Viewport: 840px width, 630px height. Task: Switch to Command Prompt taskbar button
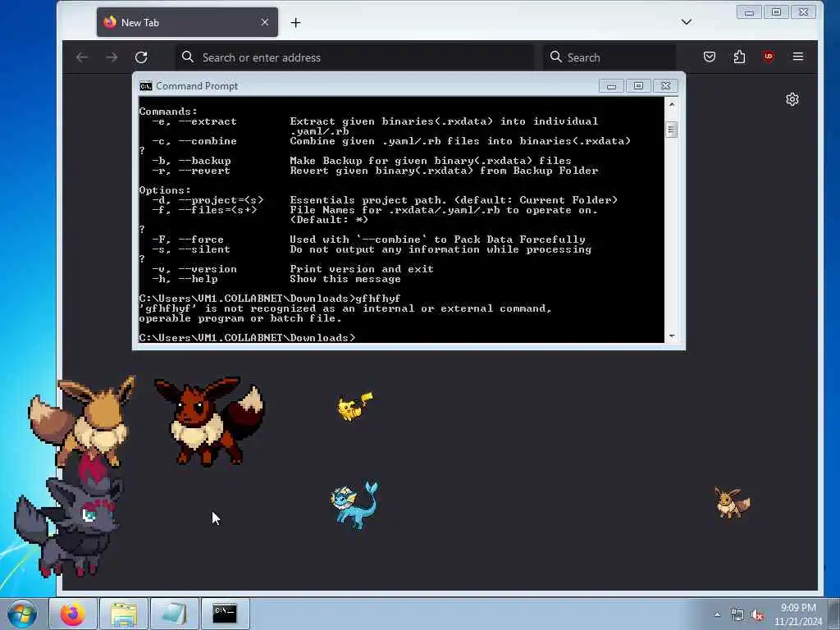225,614
